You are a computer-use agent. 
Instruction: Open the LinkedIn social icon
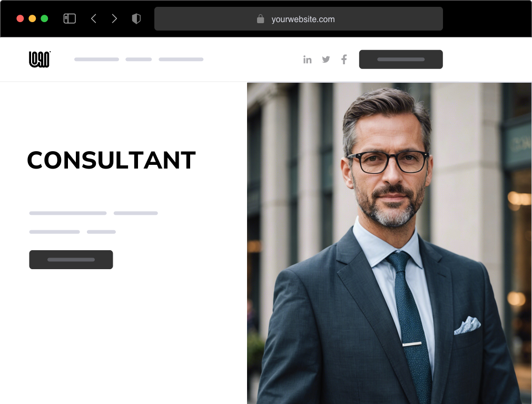308,60
